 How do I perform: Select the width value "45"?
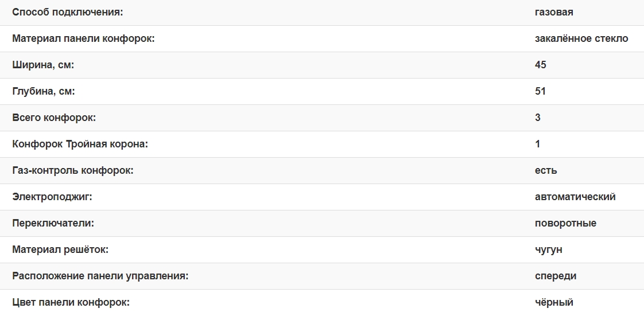pyautogui.click(x=540, y=65)
